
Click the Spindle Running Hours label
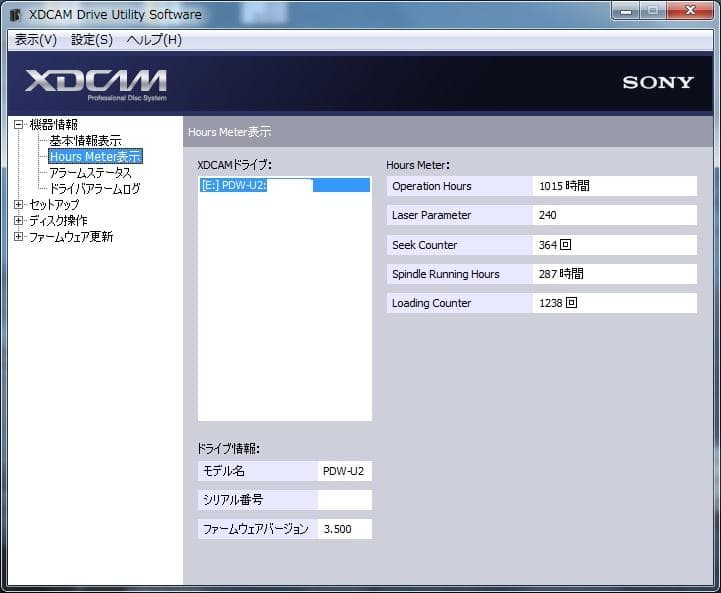[446, 274]
